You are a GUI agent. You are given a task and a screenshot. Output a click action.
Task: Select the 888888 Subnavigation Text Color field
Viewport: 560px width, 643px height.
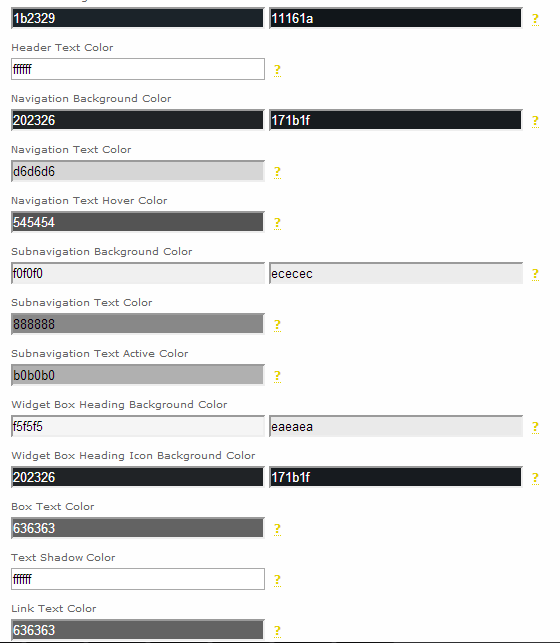click(x=138, y=324)
